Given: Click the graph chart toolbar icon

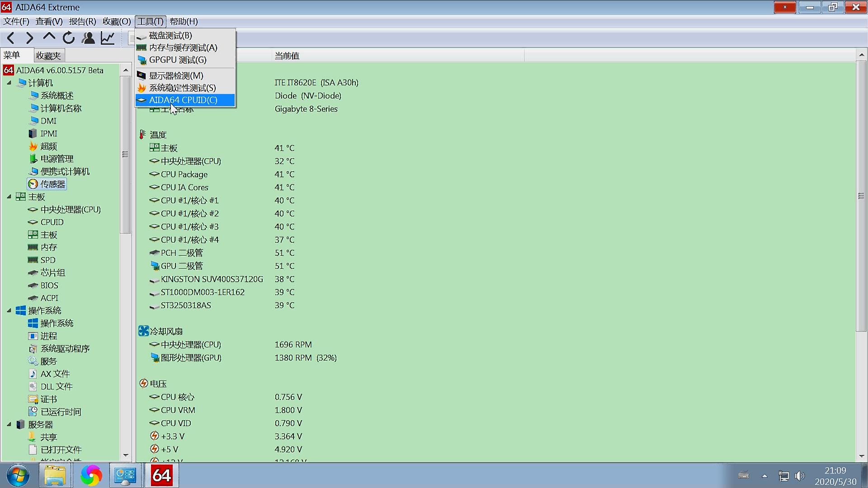Looking at the screenshot, I should pyautogui.click(x=108, y=38).
